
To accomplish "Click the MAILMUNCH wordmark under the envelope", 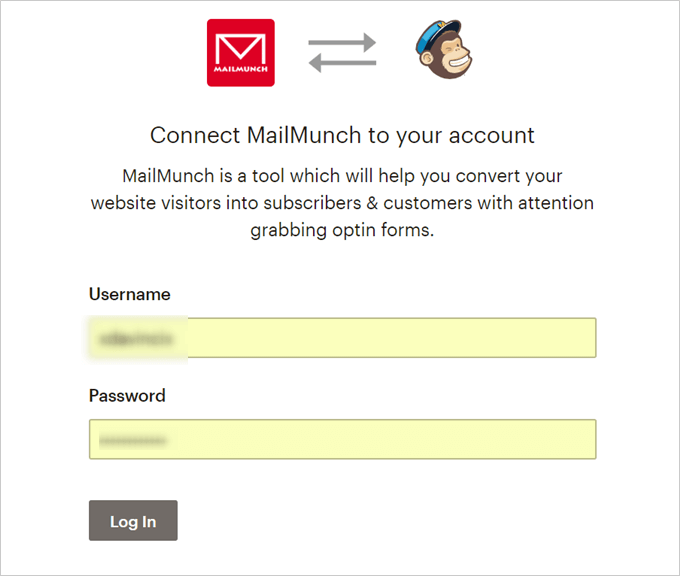I will pyautogui.click(x=241, y=72).
